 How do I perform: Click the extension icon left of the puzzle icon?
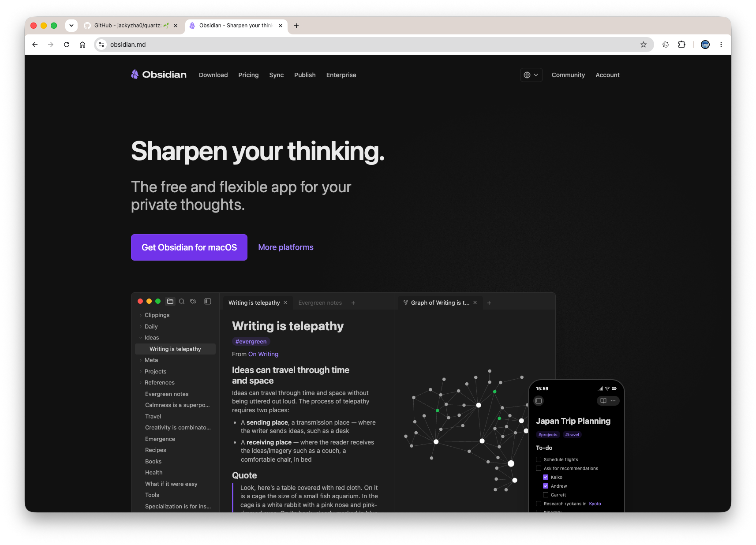[666, 45]
